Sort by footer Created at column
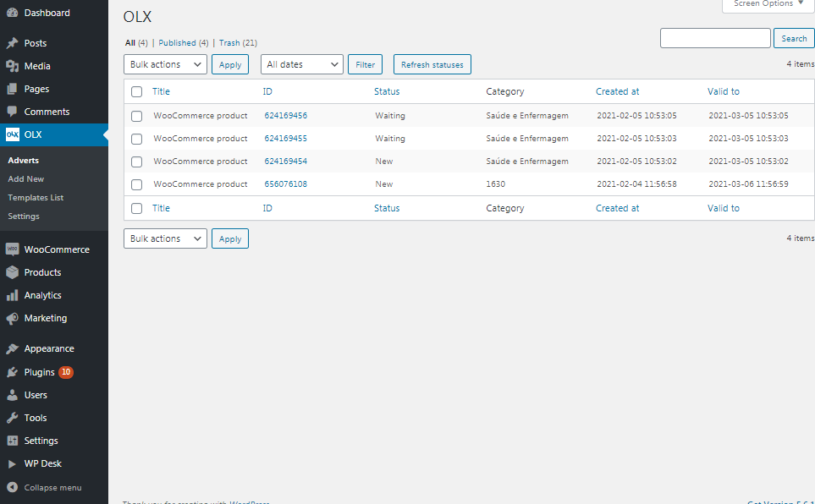This screenshot has width=815, height=504. (x=618, y=208)
